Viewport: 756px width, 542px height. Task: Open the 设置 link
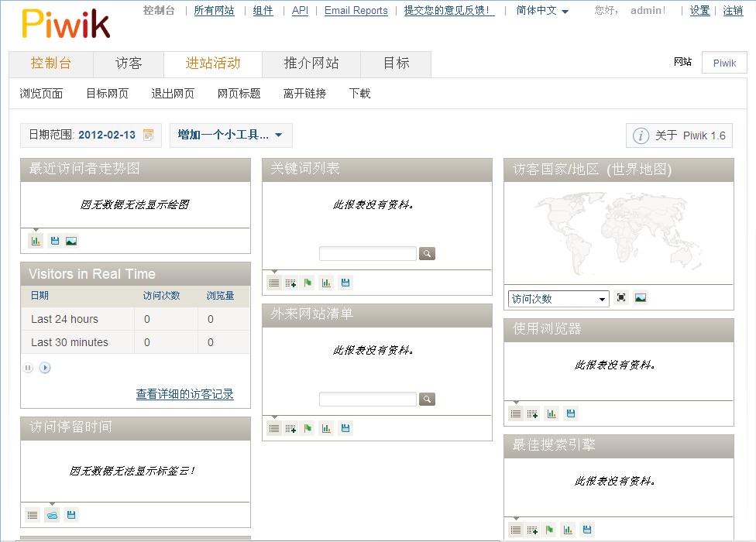pos(699,10)
